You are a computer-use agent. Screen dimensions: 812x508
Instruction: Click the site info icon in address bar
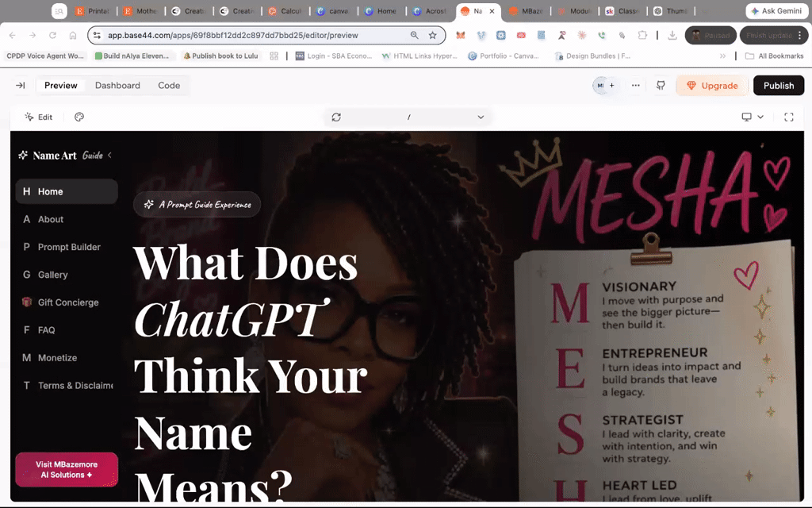pyautogui.click(x=97, y=35)
